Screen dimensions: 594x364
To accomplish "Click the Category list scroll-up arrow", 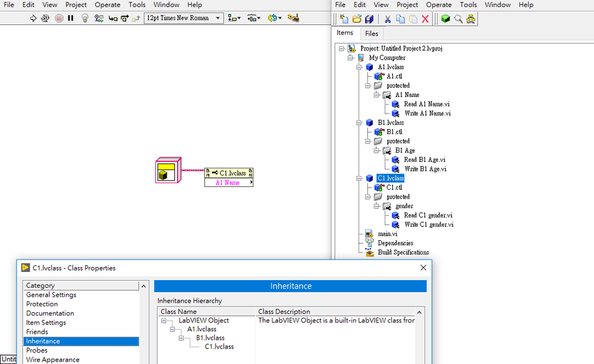I will click(143, 286).
